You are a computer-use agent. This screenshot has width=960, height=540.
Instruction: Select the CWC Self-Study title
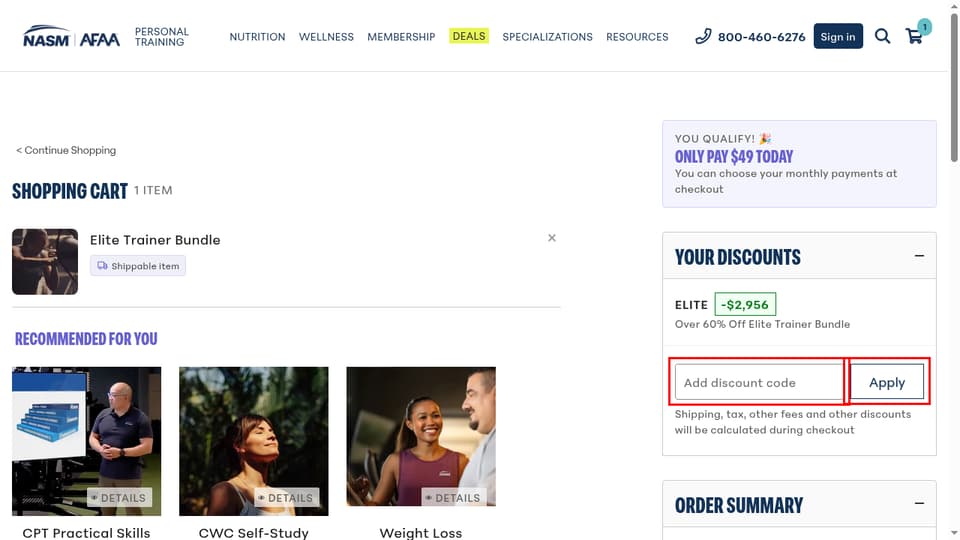click(x=253, y=533)
